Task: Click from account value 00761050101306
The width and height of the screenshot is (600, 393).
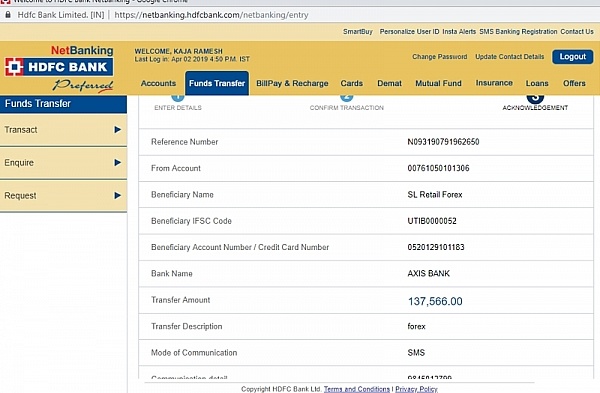Action: [438, 168]
